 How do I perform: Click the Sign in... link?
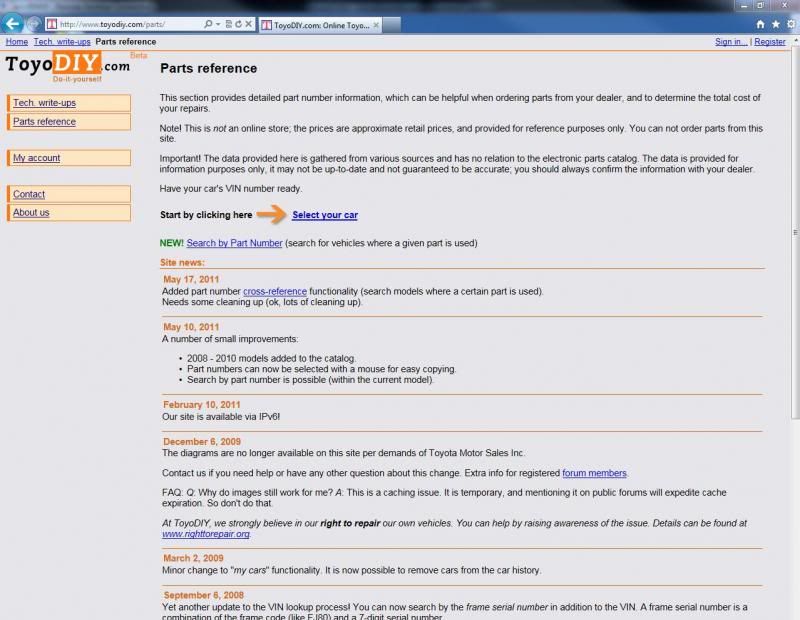click(731, 42)
